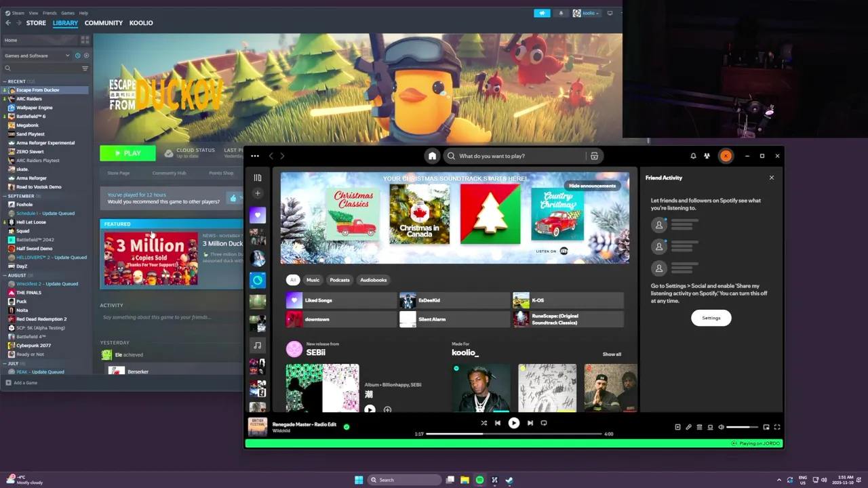
Task: Open the Liked Songs shortcut tile
Action: 341,300
